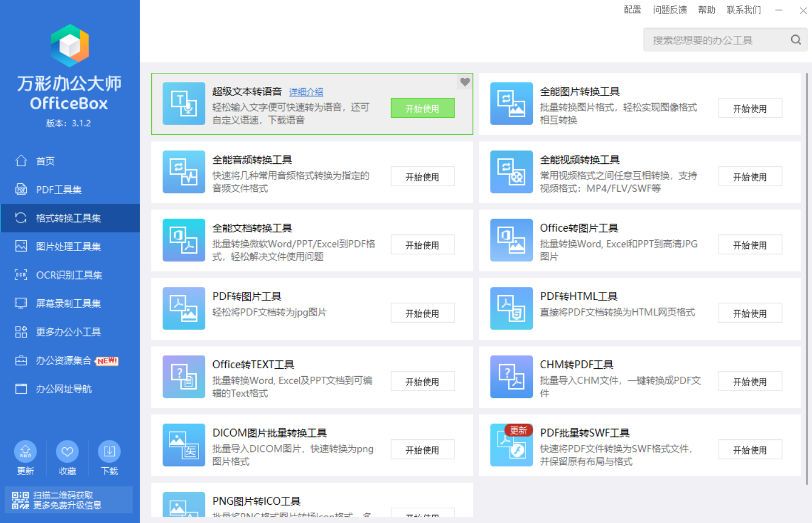Click the PDF转HTML工具 icon
Viewport: 812px width, 523px height.
[511, 308]
